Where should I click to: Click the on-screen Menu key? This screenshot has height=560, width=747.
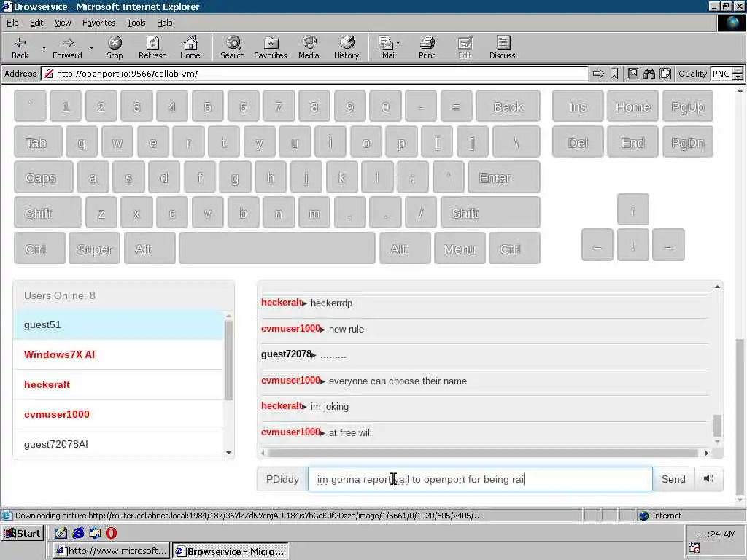(460, 248)
